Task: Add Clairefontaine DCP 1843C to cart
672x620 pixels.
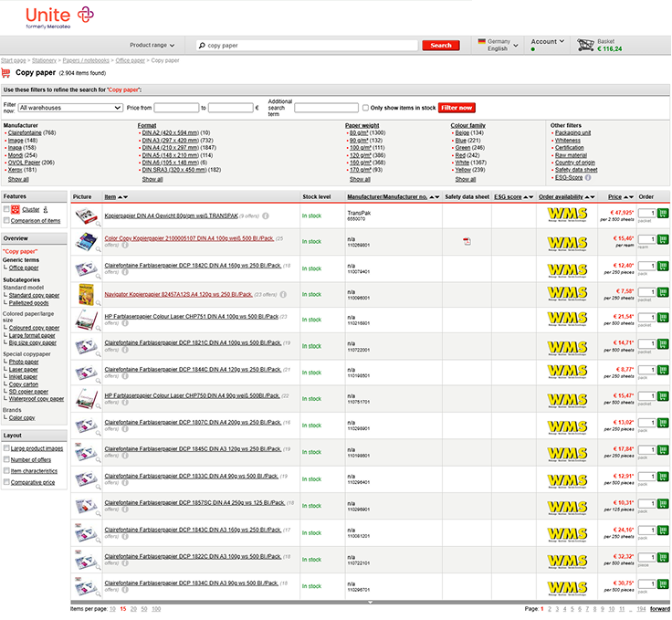Action: click(x=663, y=531)
